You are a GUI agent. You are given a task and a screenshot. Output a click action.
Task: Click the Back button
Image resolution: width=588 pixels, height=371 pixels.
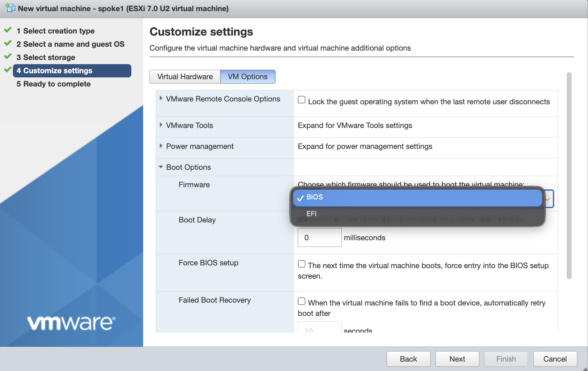click(x=408, y=359)
